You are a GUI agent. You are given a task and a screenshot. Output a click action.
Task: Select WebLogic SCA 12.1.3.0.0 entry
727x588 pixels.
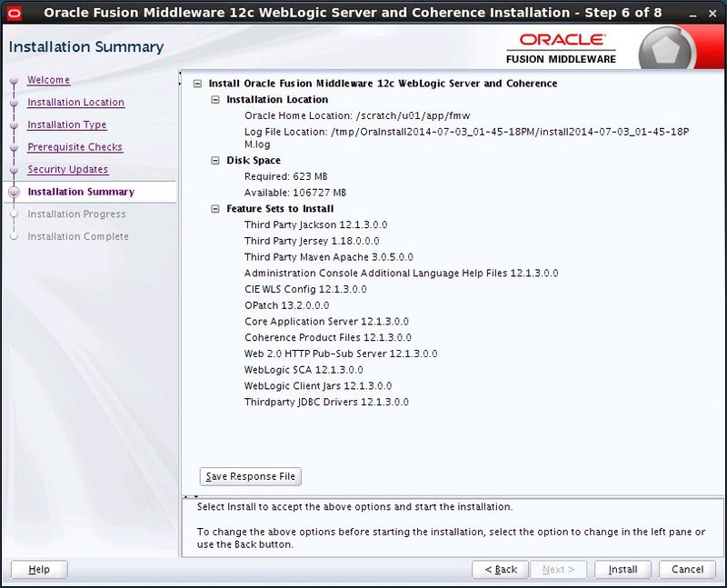pos(304,370)
